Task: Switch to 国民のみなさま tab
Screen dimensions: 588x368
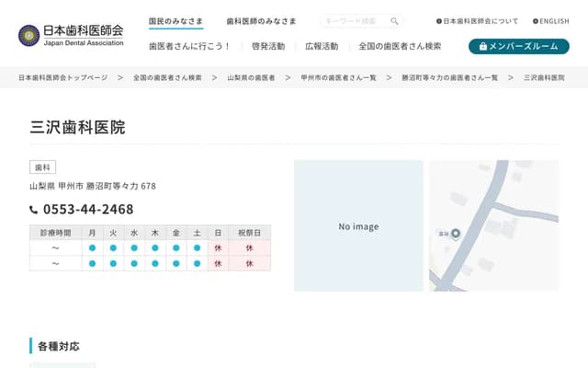Action: click(175, 21)
